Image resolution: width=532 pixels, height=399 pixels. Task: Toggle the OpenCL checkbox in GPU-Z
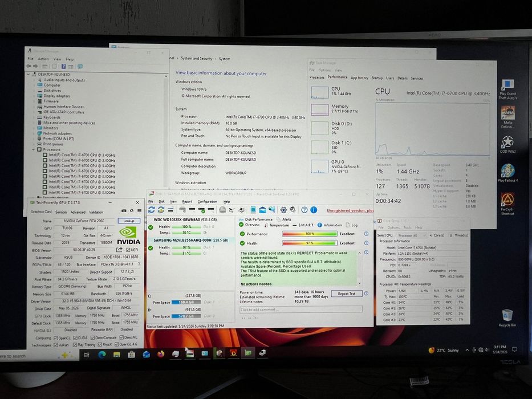click(56, 338)
